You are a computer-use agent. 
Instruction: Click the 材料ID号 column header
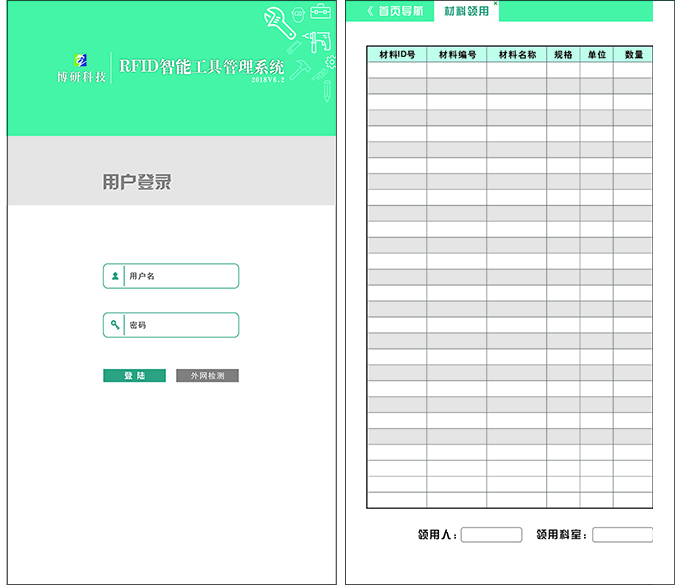click(397, 55)
